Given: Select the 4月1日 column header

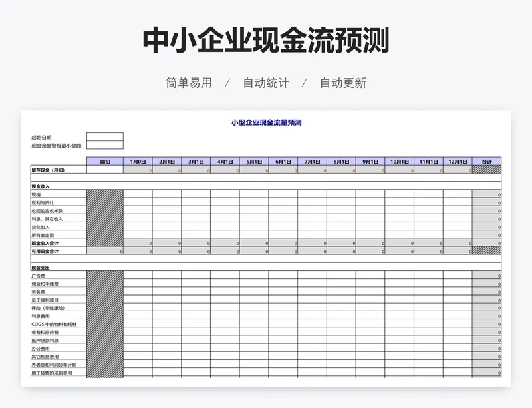Looking at the screenshot, I should (x=225, y=161).
